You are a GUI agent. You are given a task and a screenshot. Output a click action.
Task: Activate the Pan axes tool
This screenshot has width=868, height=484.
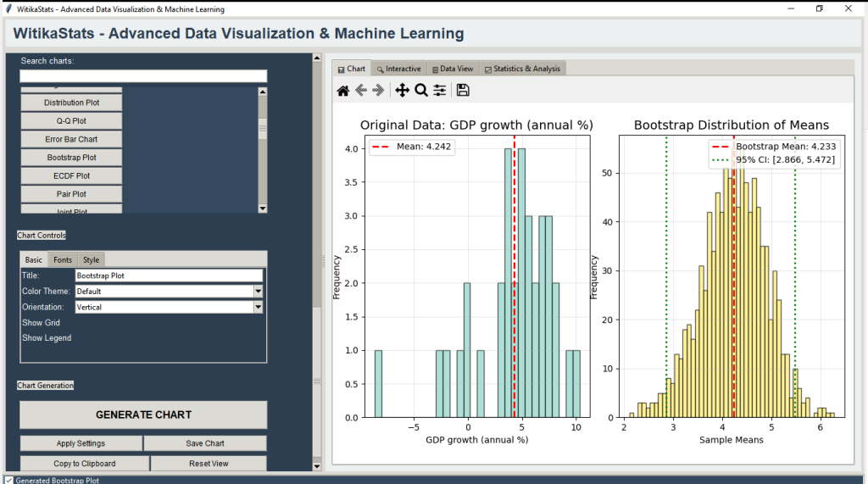pos(403,90)
